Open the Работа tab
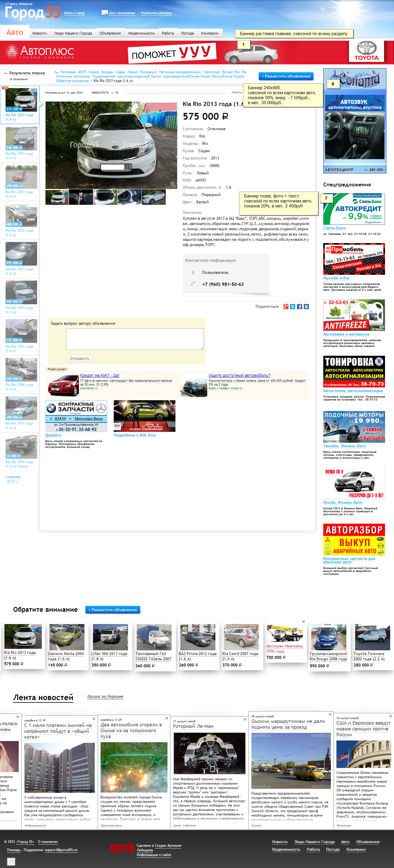 point(168,33)
